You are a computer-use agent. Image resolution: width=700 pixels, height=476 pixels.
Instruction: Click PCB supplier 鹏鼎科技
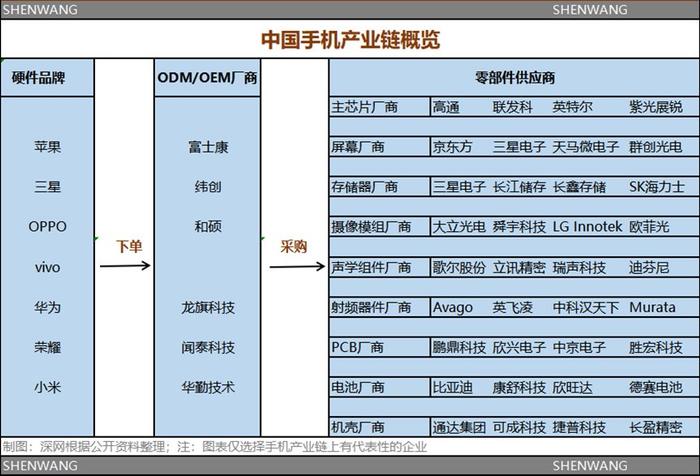coord(459,347)
